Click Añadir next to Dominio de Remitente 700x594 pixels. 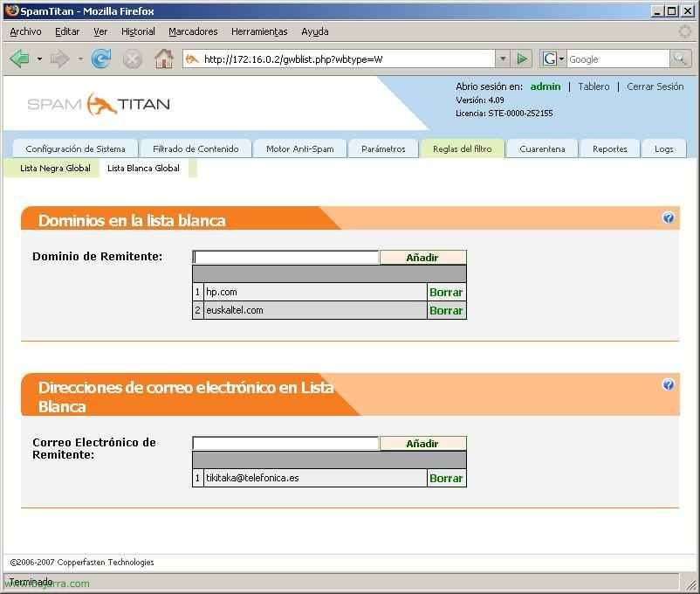(x=422, y=258)
